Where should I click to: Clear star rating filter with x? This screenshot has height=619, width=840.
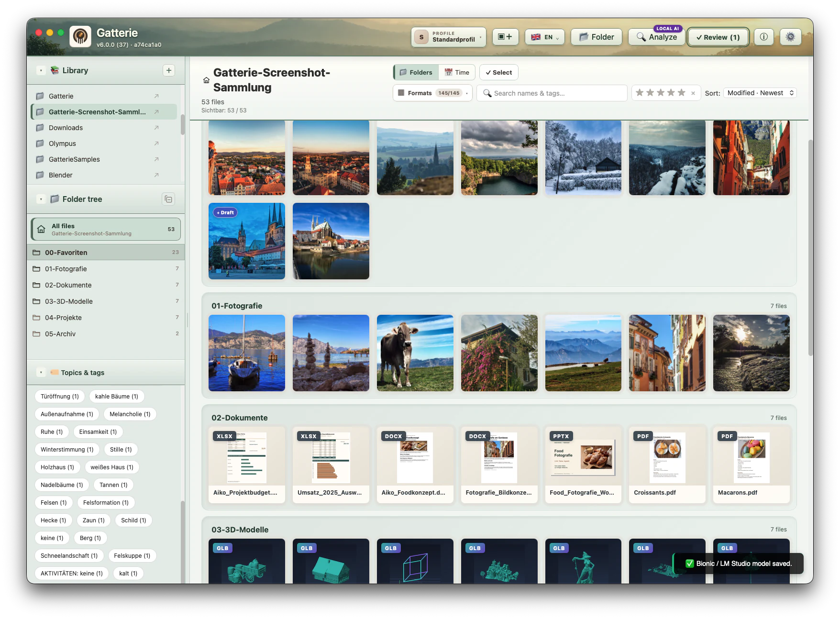693,93
